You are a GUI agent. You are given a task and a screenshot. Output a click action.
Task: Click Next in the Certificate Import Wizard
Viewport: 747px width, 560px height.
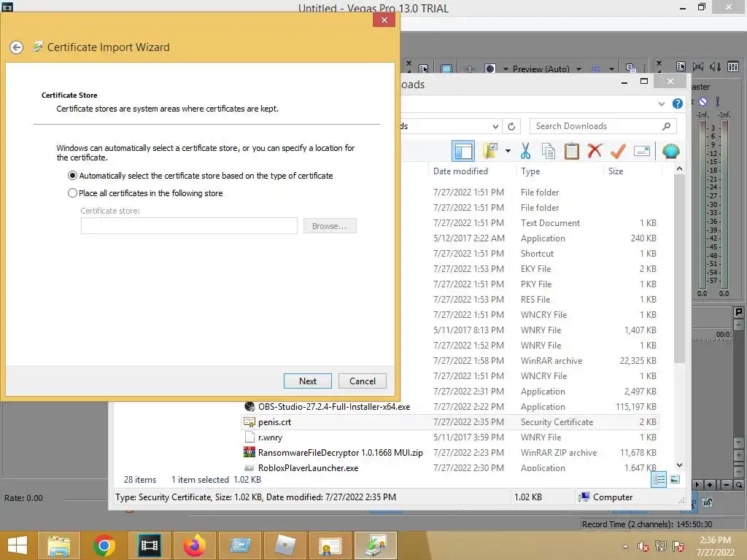click(307, 381)
